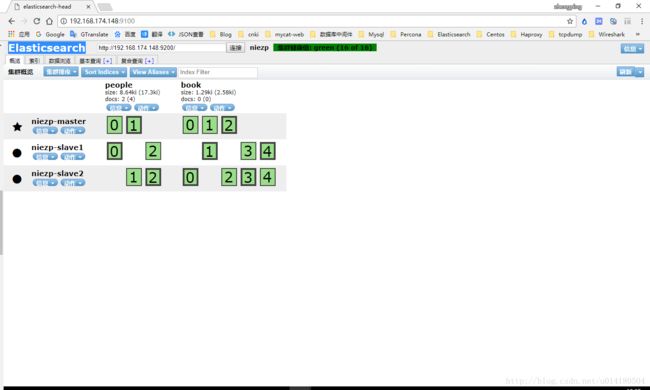This screenshot has width=650, height=390.
Task: Open the Percona bookmark folder
Action: tap(406, 34)
